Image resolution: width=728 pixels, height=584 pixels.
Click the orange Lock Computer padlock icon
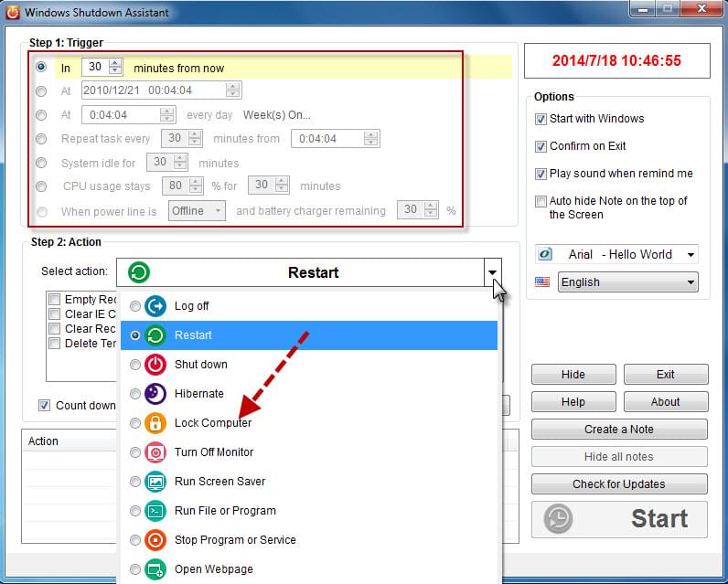(156, 423)
